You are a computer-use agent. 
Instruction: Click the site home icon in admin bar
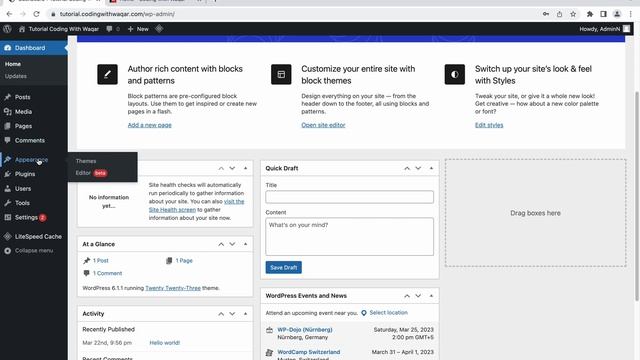coord(22,29)
